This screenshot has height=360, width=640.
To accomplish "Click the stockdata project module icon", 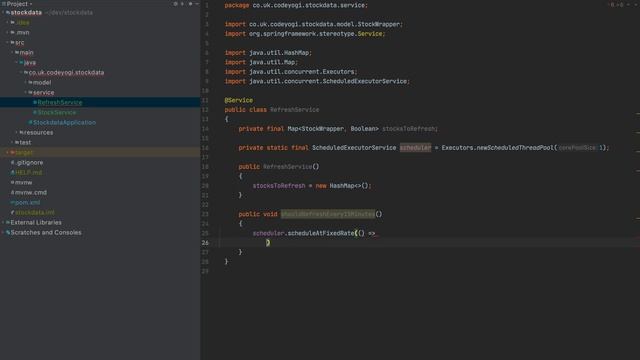I will point(8,13).
